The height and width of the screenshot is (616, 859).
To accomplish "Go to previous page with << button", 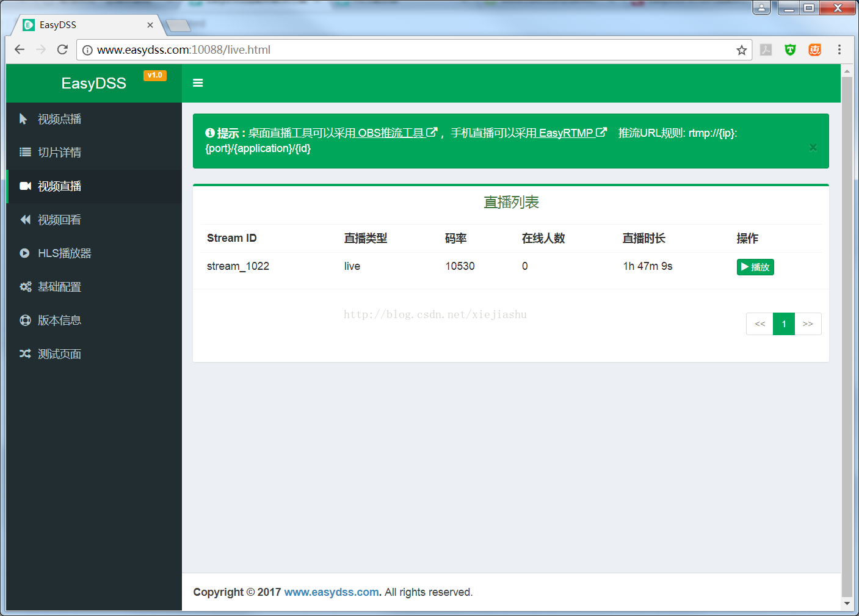I will (x=759, y=324).
